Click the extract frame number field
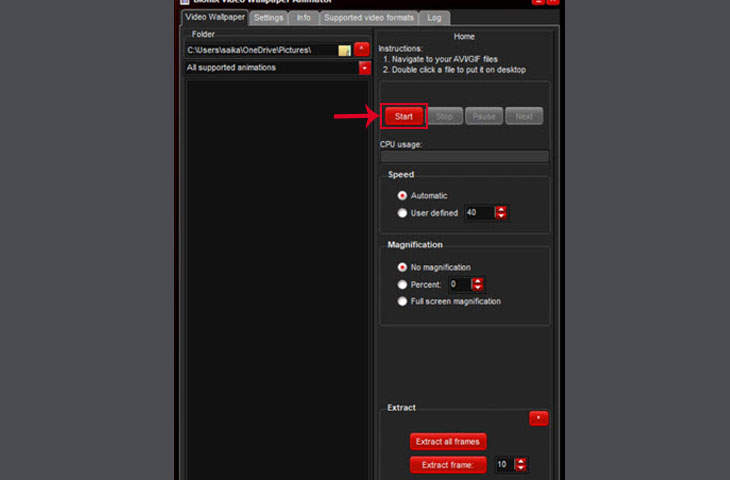This screenshot has width=730, height=480. [504, 465]
